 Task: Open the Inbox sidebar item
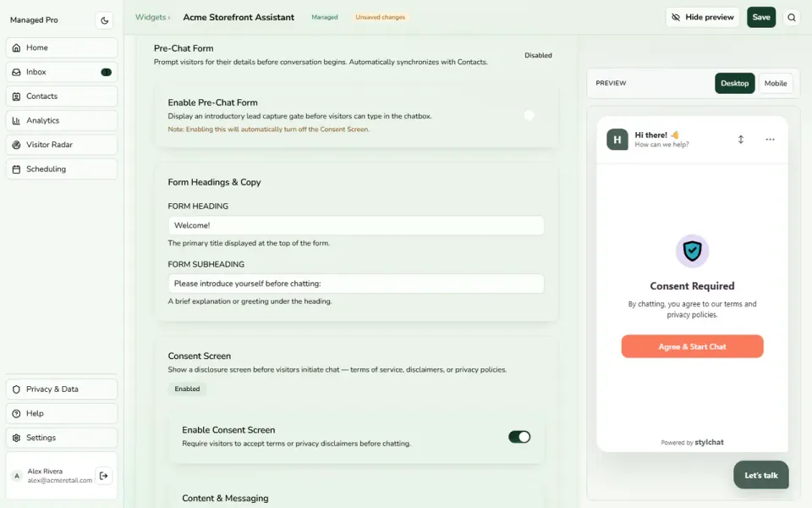[62, 72]
